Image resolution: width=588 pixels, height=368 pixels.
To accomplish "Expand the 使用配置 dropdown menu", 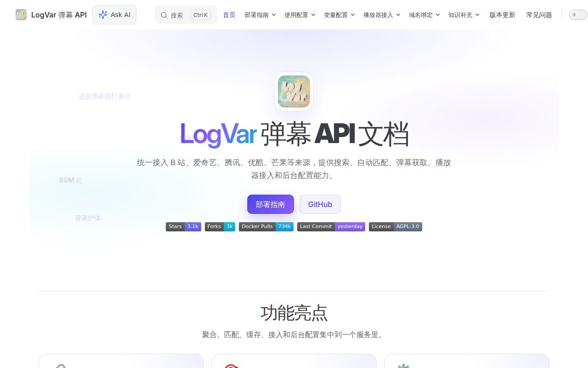I will 300,15.
